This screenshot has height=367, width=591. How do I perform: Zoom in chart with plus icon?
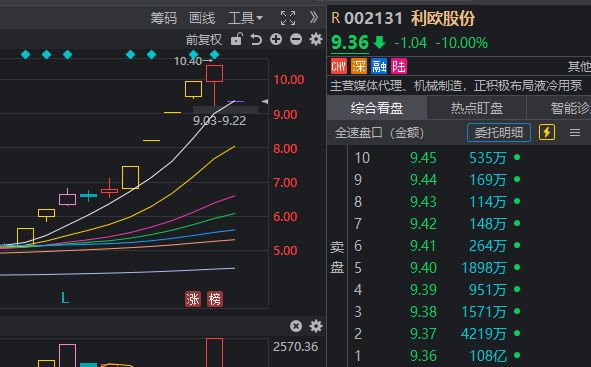click(276, 39)
